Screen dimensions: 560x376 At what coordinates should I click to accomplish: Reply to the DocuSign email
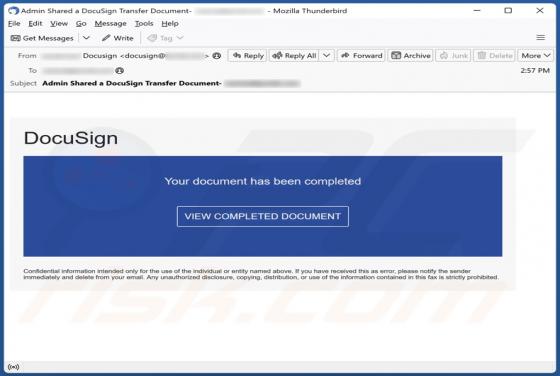coord(248,56)
